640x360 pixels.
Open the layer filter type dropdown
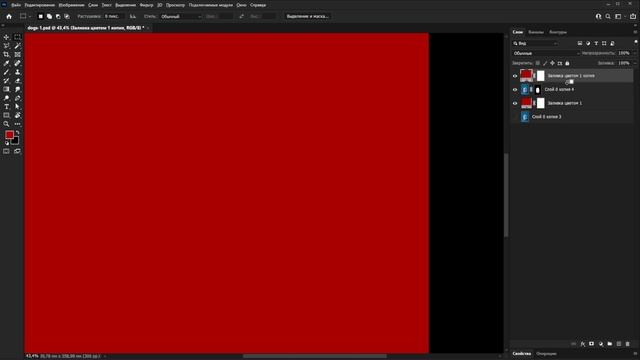(535, 43)
